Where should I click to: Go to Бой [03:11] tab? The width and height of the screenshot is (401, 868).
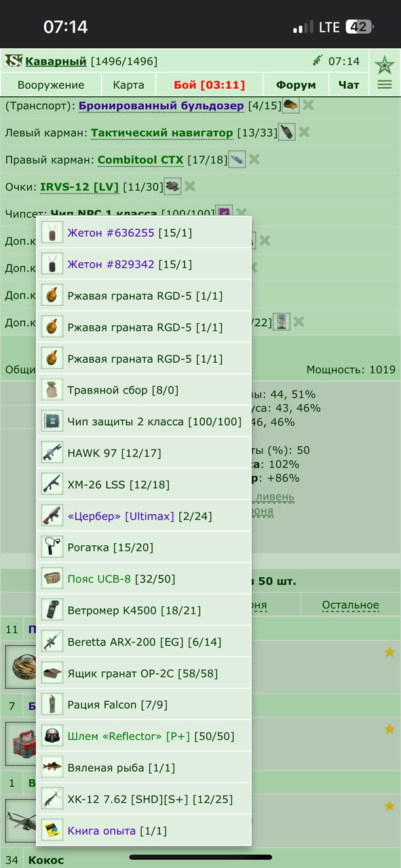(209, 85)
